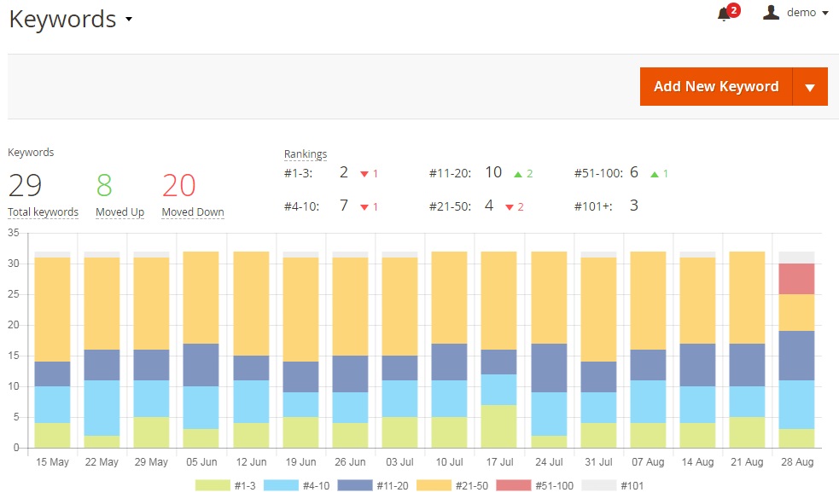
Task: Click green up arrow beside #11-20 ranking
Action: click(x=517, y=174)
